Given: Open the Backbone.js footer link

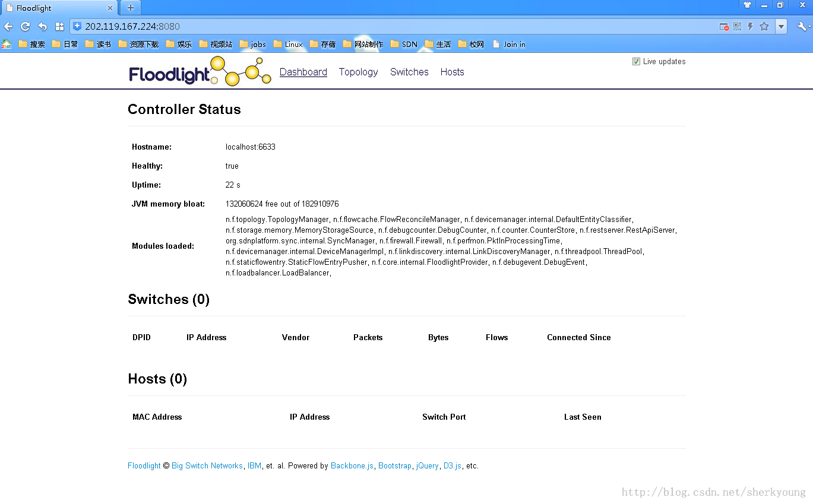Looking at the screenshot, I should (x=352, y=466).
